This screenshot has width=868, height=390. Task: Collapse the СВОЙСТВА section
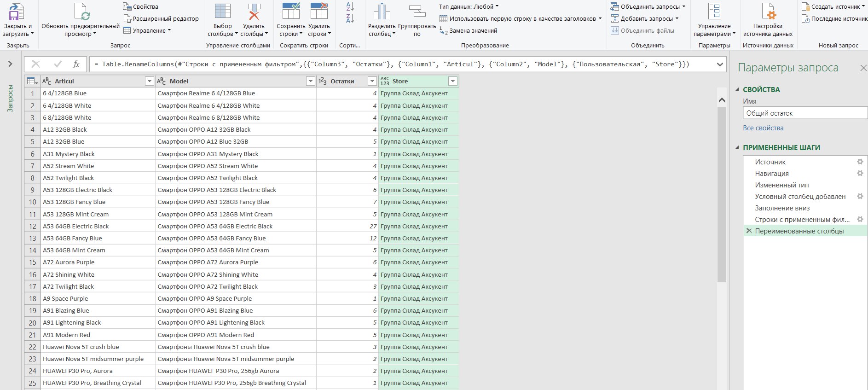tap(737, 89)
